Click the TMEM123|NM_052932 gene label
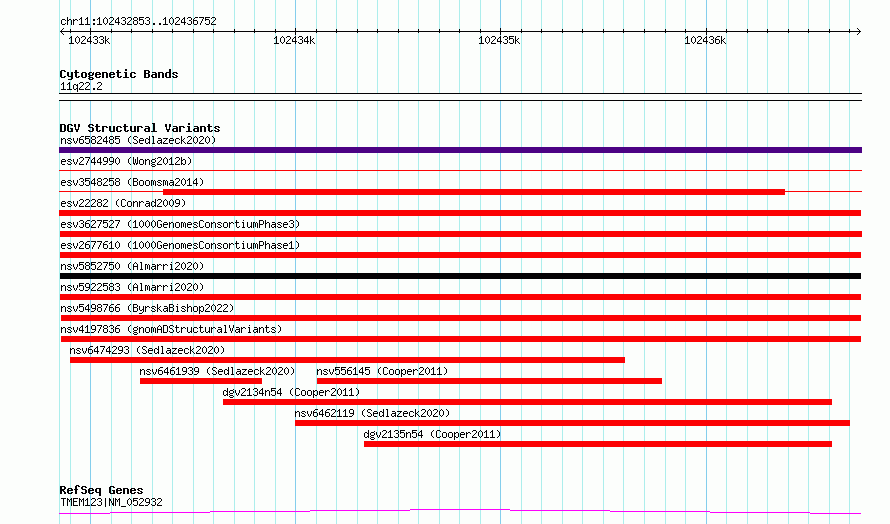The image size is (890, 524). 111,502
